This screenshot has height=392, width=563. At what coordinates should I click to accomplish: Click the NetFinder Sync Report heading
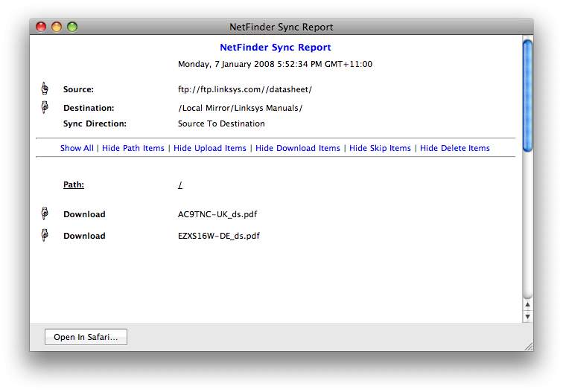click(x=276, y=48)
